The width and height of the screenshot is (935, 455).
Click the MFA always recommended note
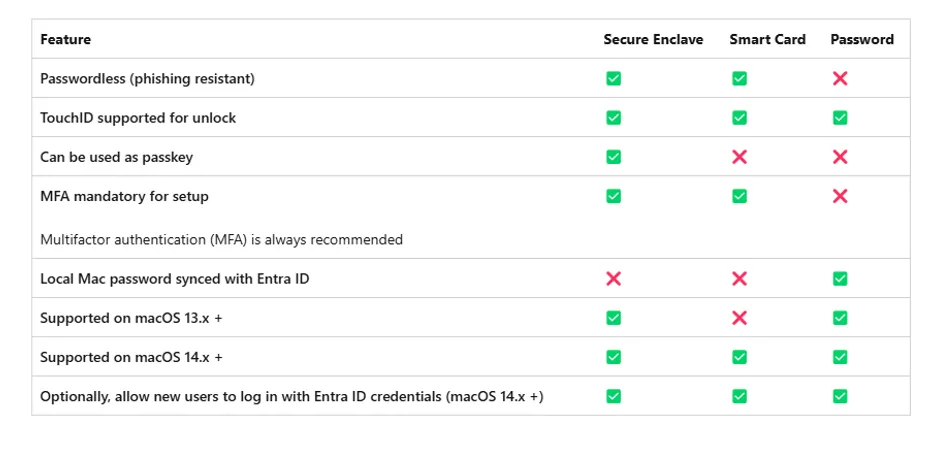point(221,240)
